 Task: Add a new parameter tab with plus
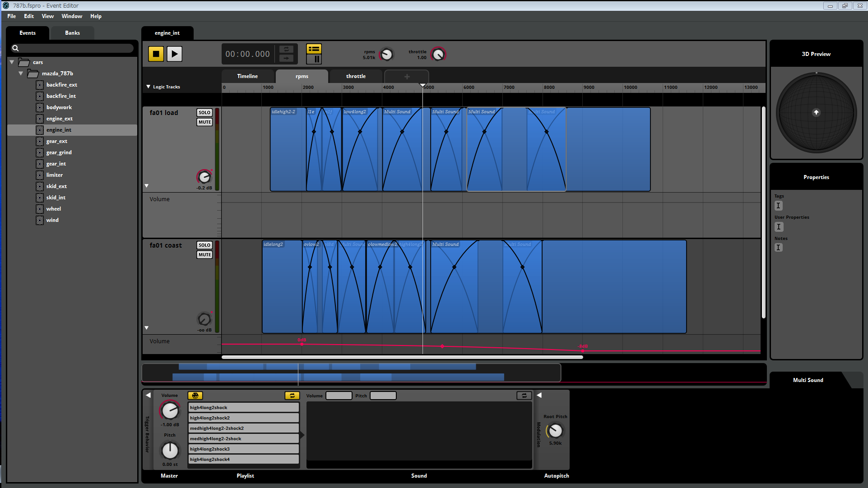point(407,76)
